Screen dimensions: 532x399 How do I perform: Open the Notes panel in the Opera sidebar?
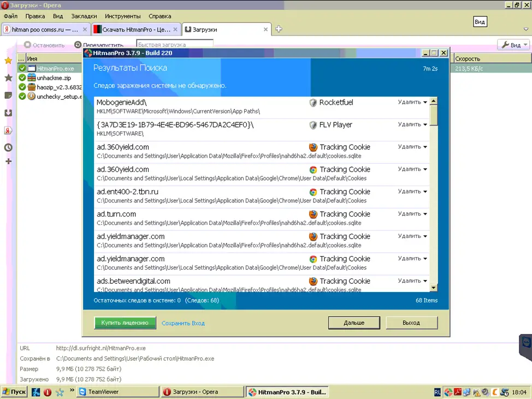[8, 96]
